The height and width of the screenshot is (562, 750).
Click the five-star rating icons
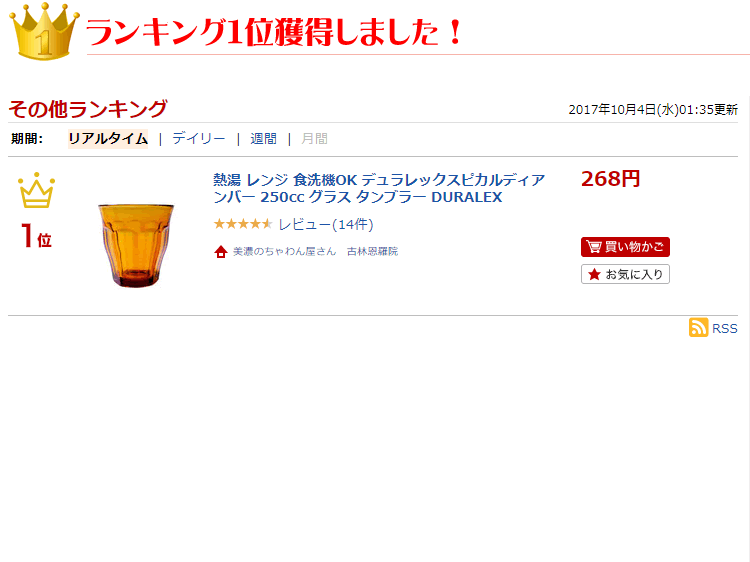pyautogui.click(x=243, y=224)
